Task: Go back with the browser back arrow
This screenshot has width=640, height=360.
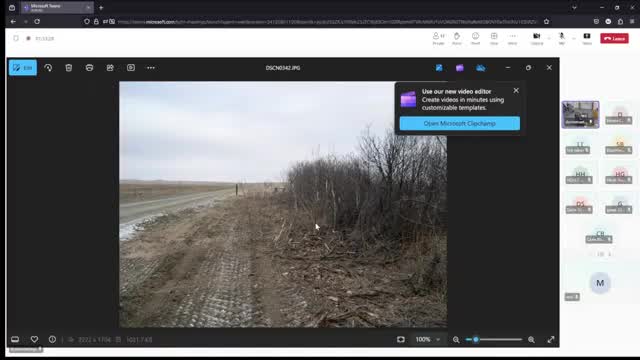Action: [13, 21]
